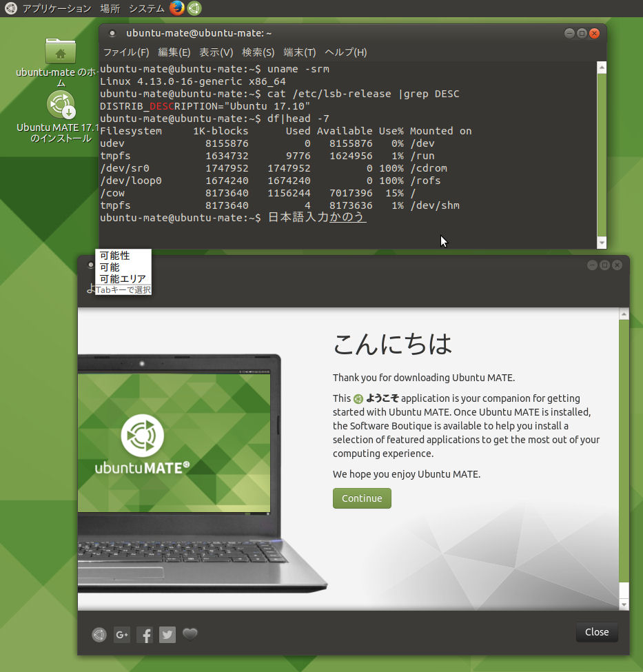
Task: Click the DISTRIB_DESCRIPTION output line in terminal
Action: click(x=205, y=106)
